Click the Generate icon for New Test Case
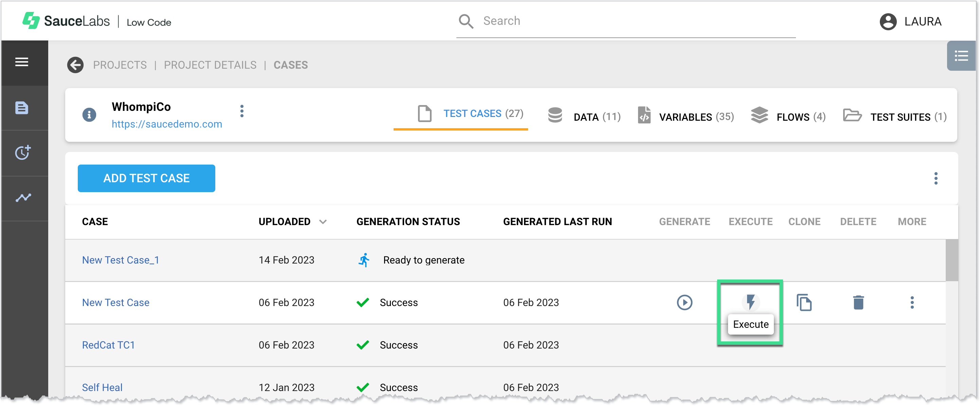980x406 pixels. pyautogui.click(x=684, y=303)
